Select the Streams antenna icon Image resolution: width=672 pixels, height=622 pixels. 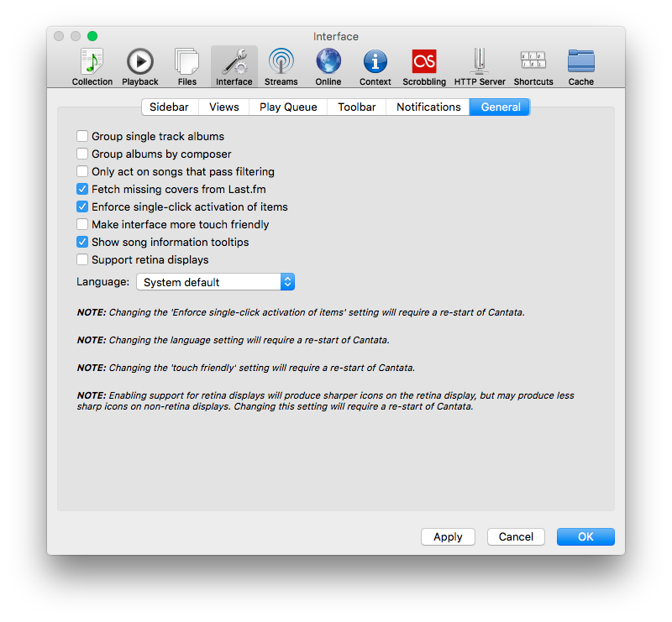(x=281, y=66)
